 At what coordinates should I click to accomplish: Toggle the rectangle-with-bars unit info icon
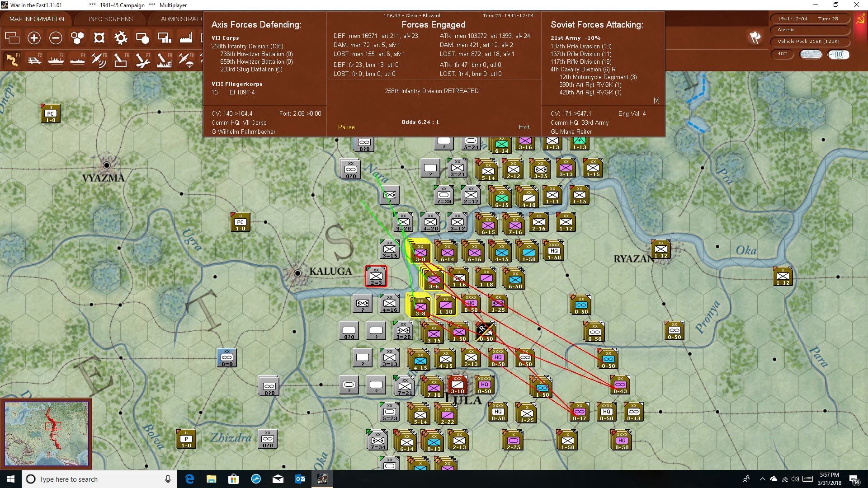[x=164, y=38]
